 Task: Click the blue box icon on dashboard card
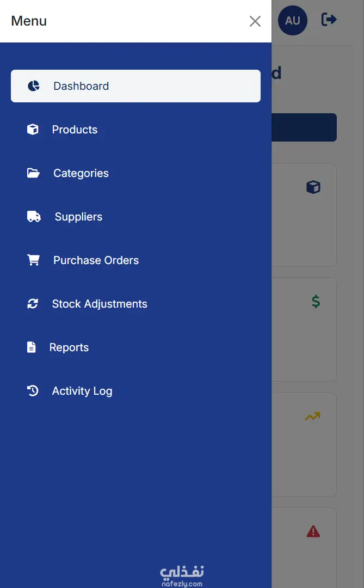point(313,187)
